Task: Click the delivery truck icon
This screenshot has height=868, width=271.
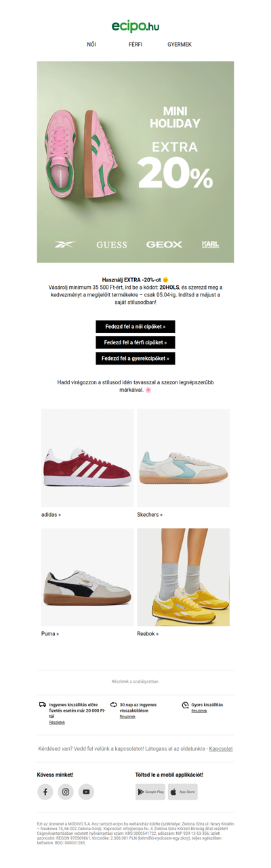Action: click(43, 705)
